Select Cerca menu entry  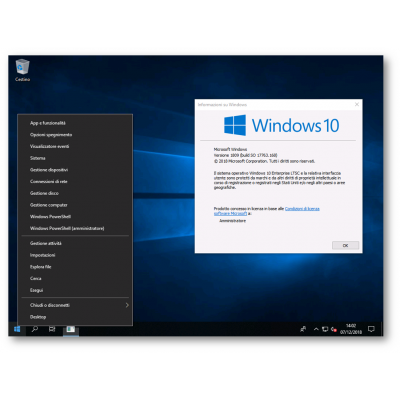[x=75, y=278]
